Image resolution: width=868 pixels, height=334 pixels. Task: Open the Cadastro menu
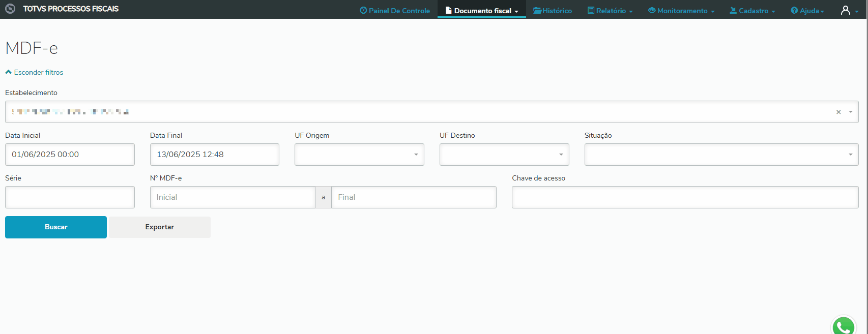point(753,11)
